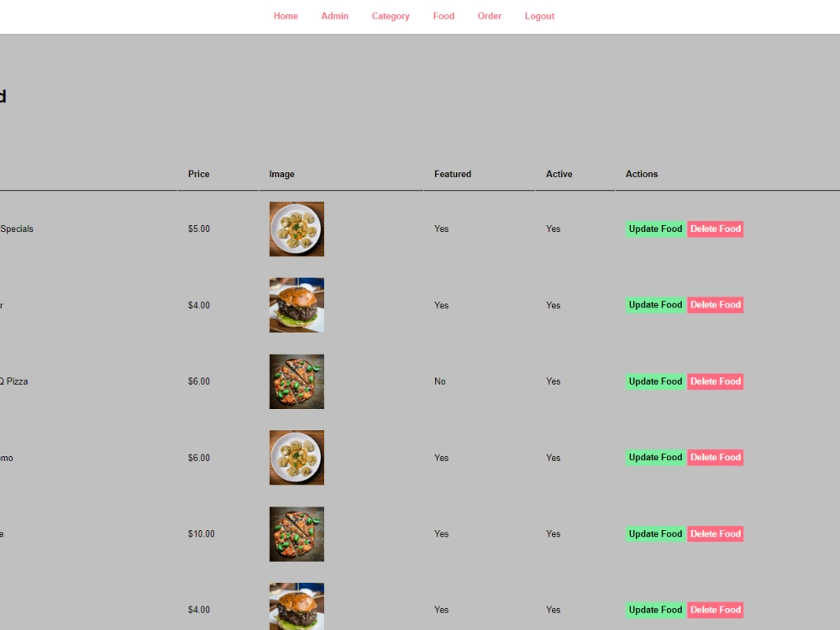Delete the first $4.00 burger item
The image size is (840, 630).
[715, 305]
